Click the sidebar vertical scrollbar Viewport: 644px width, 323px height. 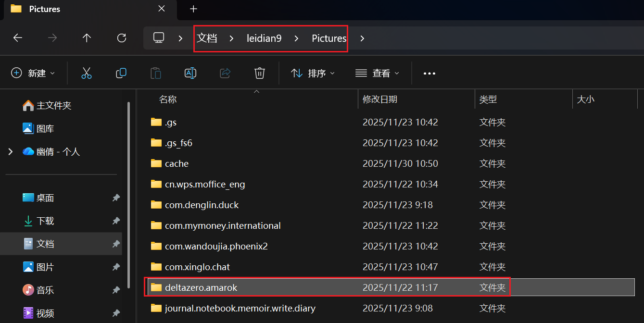[128, 192]
